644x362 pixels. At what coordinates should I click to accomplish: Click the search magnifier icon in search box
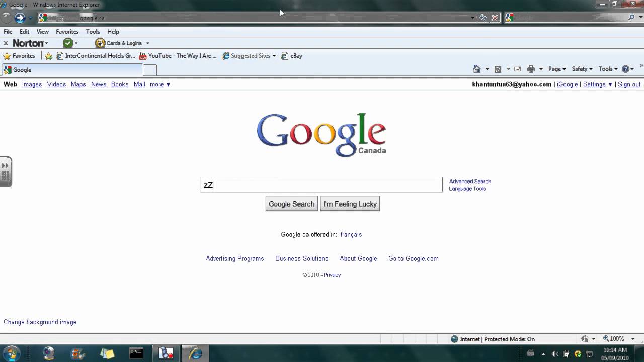632,18
